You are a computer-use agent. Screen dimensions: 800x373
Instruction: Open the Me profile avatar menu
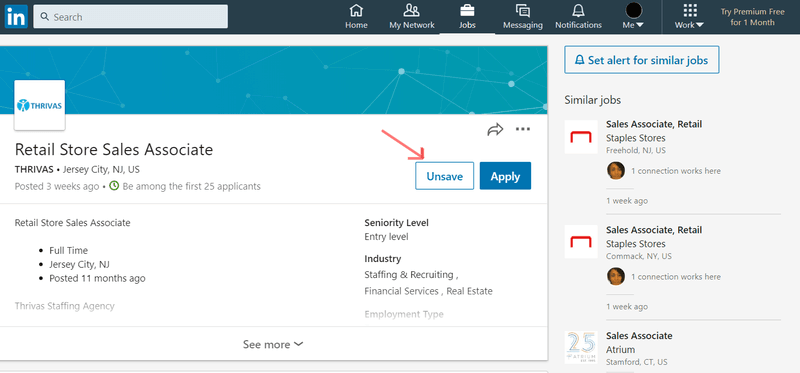tap(633, 17)
